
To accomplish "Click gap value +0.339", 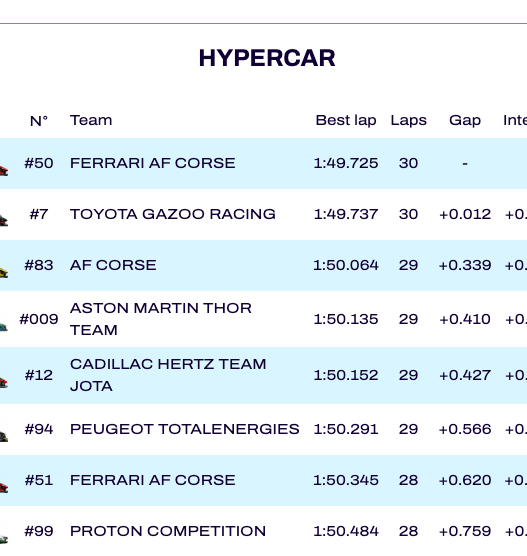I will click(465, 265).
